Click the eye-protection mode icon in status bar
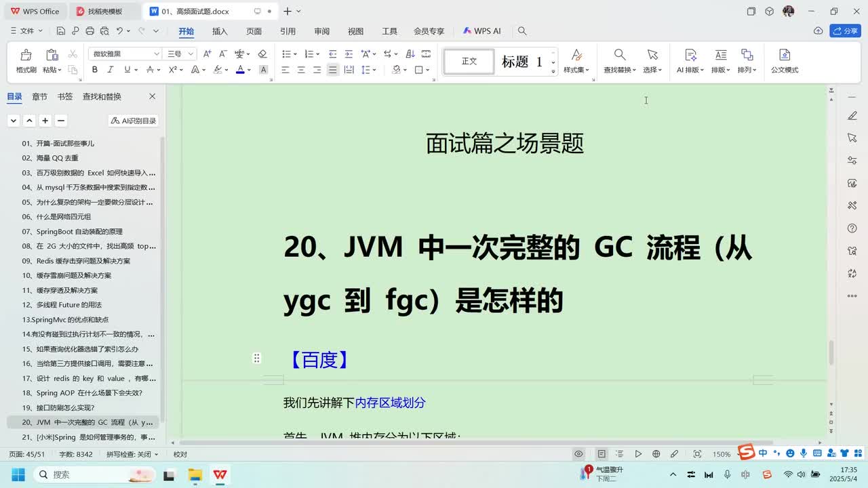 [x=578, y=454]
